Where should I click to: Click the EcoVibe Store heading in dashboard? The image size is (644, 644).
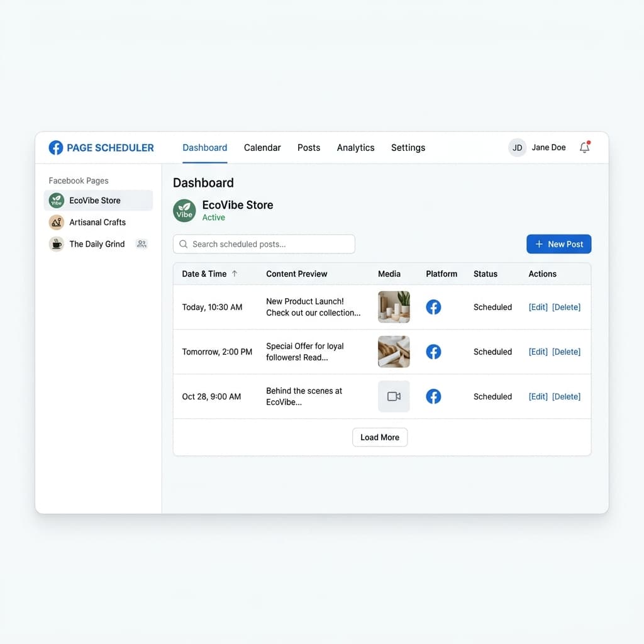pos(237,205)
